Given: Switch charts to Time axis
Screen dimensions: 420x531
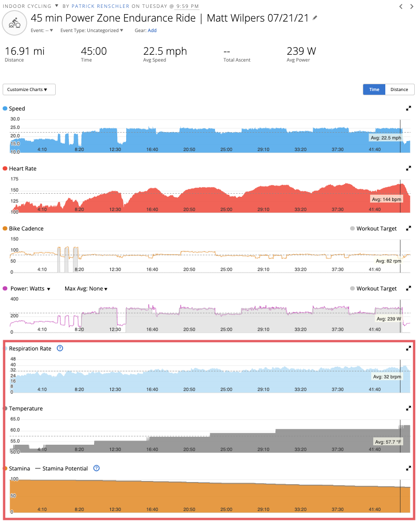Looking at the screenshot, I should point(374,89).
